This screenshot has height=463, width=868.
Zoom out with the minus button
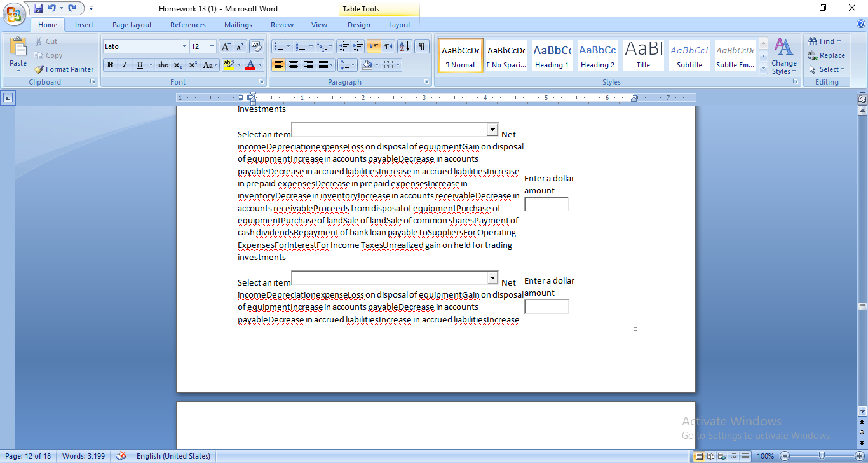tap(785, 456)
